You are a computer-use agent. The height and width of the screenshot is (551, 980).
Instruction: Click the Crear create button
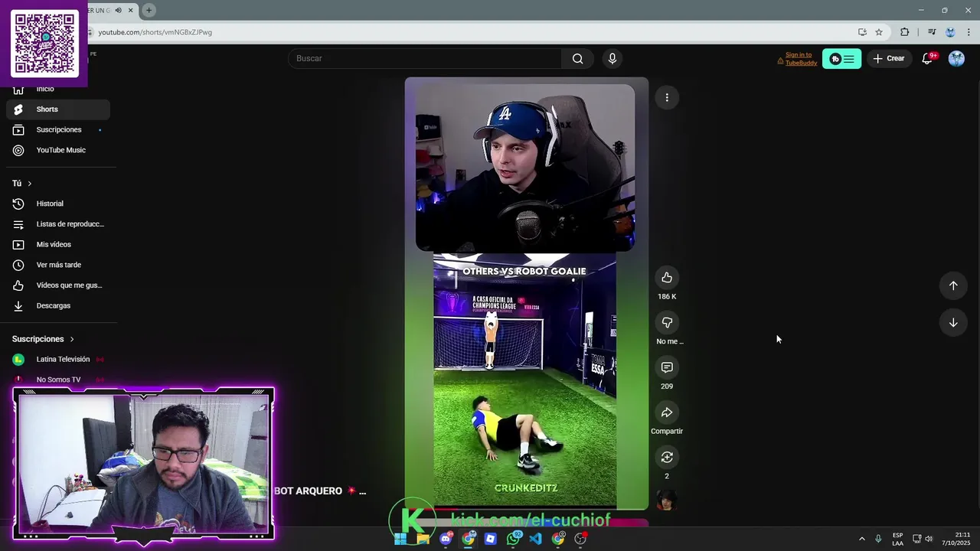pyautogui.click(x=888, y=58)
